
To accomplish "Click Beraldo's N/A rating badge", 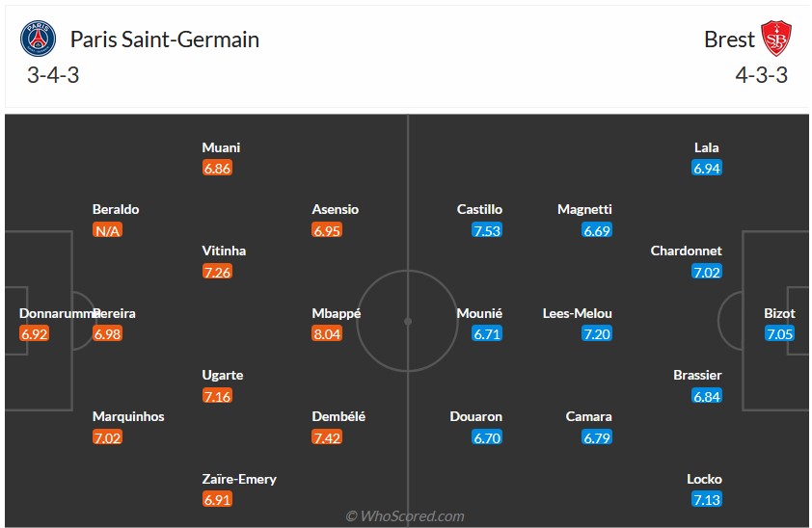I will (x=107, y=230).
